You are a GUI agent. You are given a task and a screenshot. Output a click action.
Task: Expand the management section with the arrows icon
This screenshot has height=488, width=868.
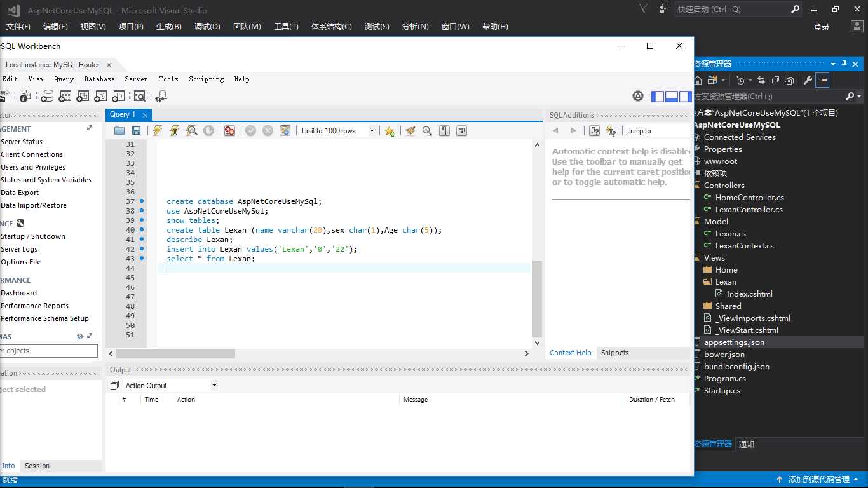tap(90, 128)
